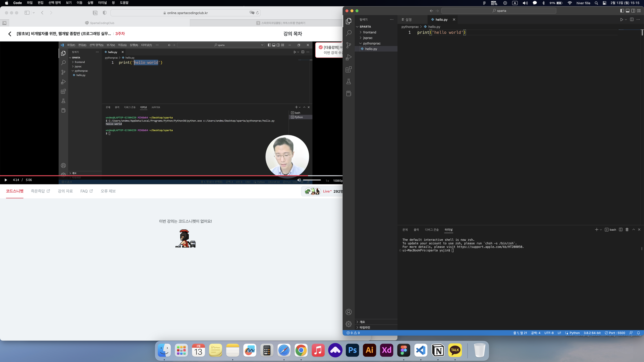Click the Safari address bar
The width and height of the screenshot is (644, 362).
(x=186, y=13)
